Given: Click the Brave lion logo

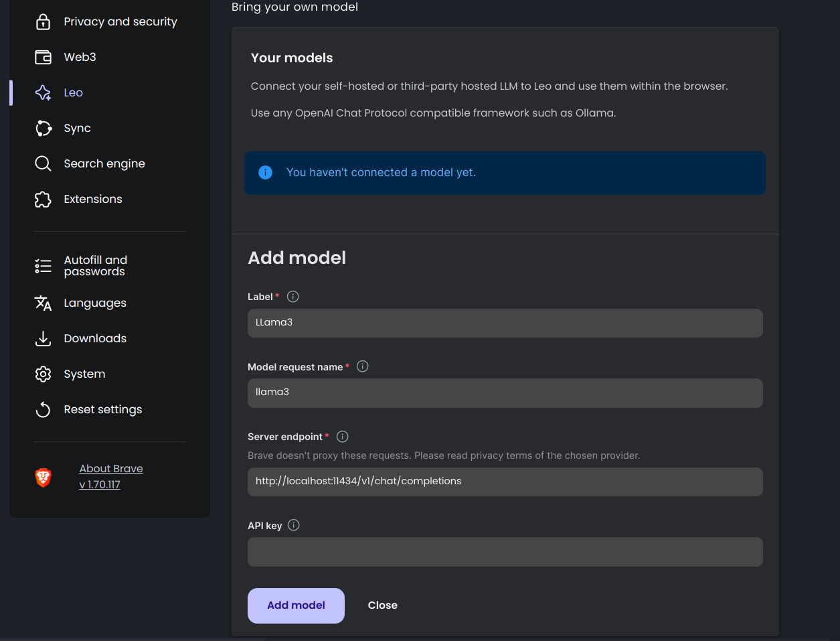Looking at the screenshot, I should click(42, 476).
